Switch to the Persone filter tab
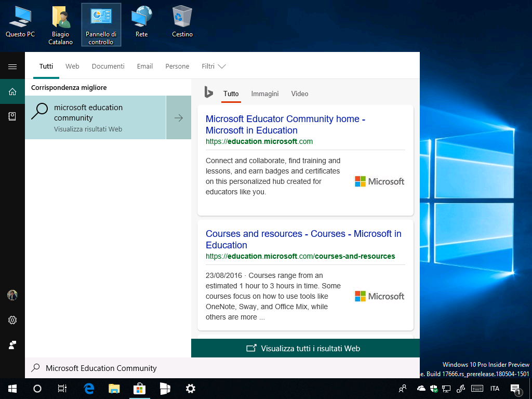532x399 pixels. tap(177, 66)
